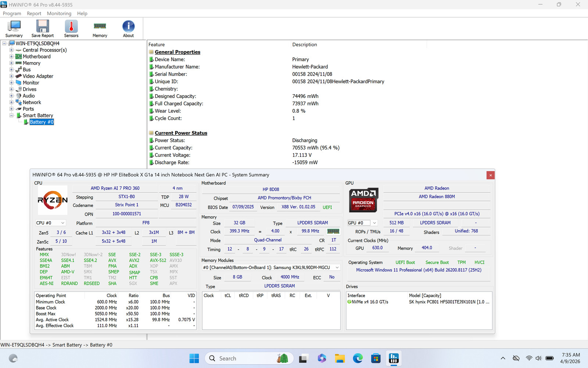The height and width of the screenshot is (368, 588).
Task: Close the System Summary window
Action: coord(490,175)
